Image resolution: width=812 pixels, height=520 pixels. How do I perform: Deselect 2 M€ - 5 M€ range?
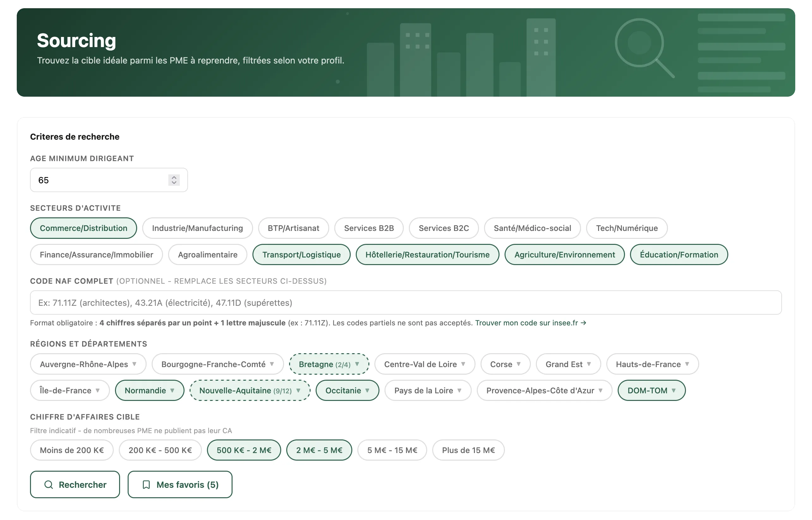319,450
